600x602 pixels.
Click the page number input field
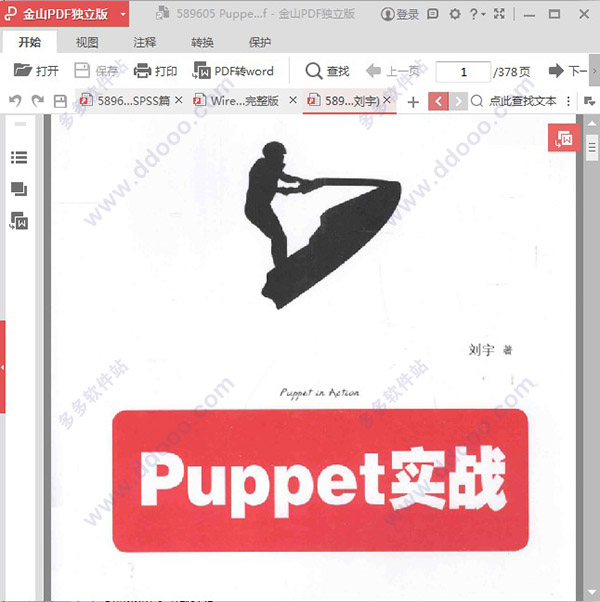click(463, 72)
